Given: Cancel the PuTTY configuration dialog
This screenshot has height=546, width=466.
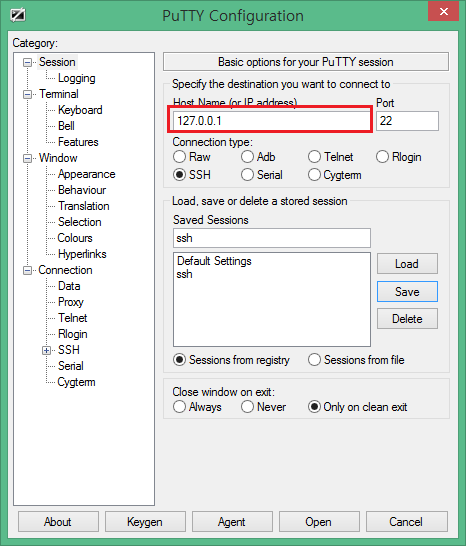Looking at the screenshot, I should pyautogui.click(x=407, y=522).
